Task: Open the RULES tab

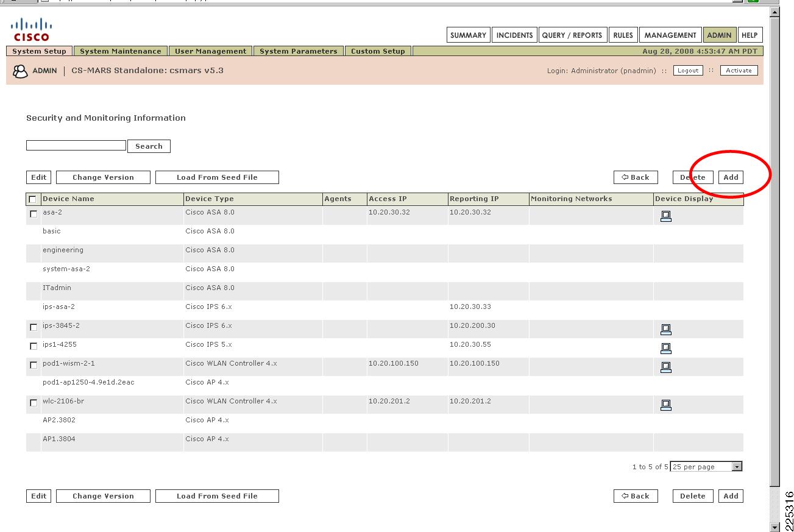Action: click(x=623, y=35)
